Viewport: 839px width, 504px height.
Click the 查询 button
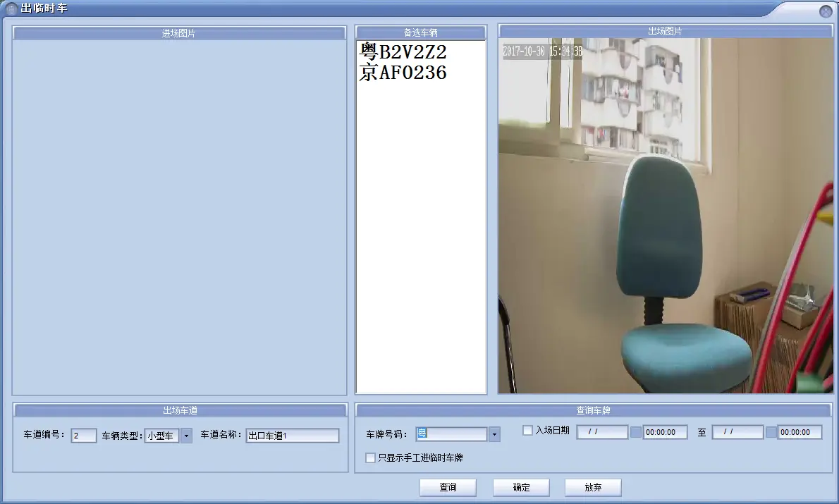pos(448,487)
